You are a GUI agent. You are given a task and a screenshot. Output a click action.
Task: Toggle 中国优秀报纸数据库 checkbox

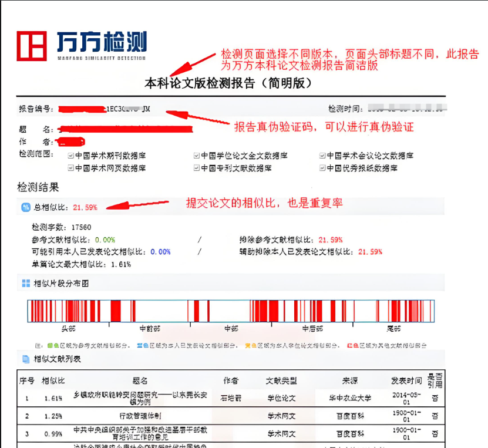(x=322, y=168)
